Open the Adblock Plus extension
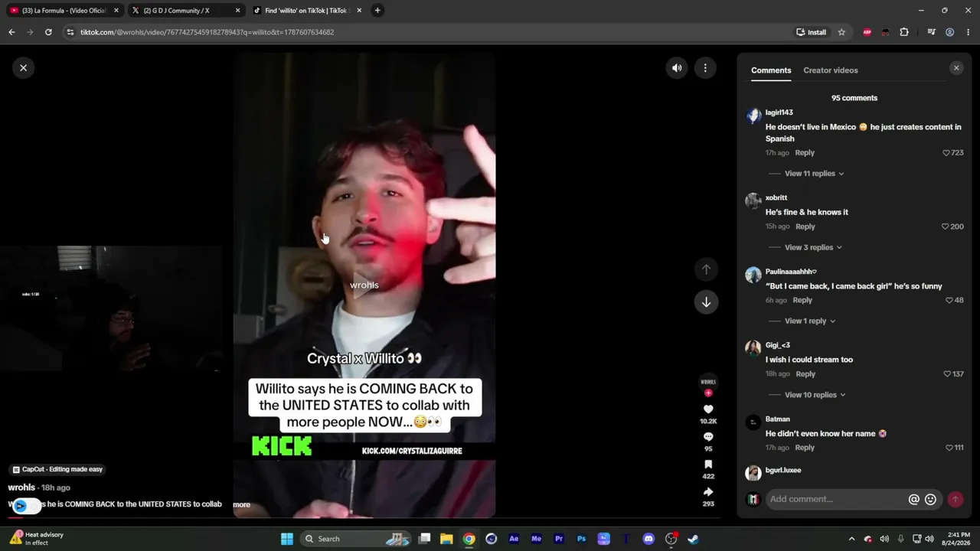Screen dimensions: 980x551 coord(867,32)
